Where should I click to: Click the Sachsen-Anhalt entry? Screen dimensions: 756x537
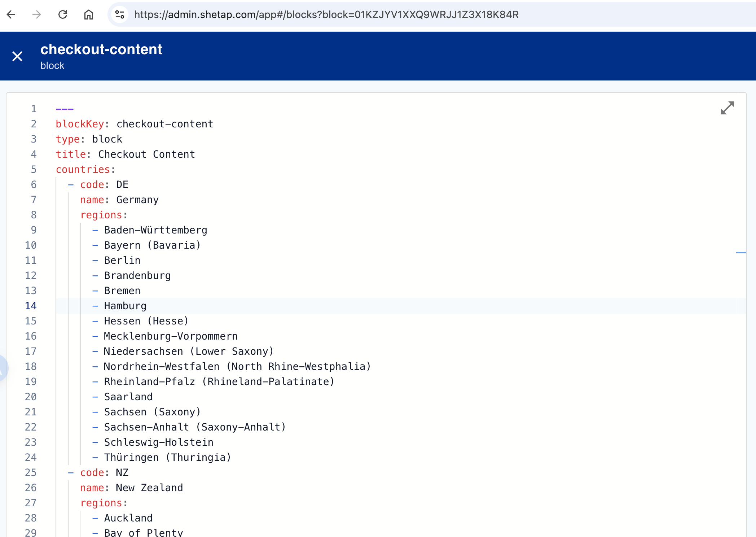195,427
